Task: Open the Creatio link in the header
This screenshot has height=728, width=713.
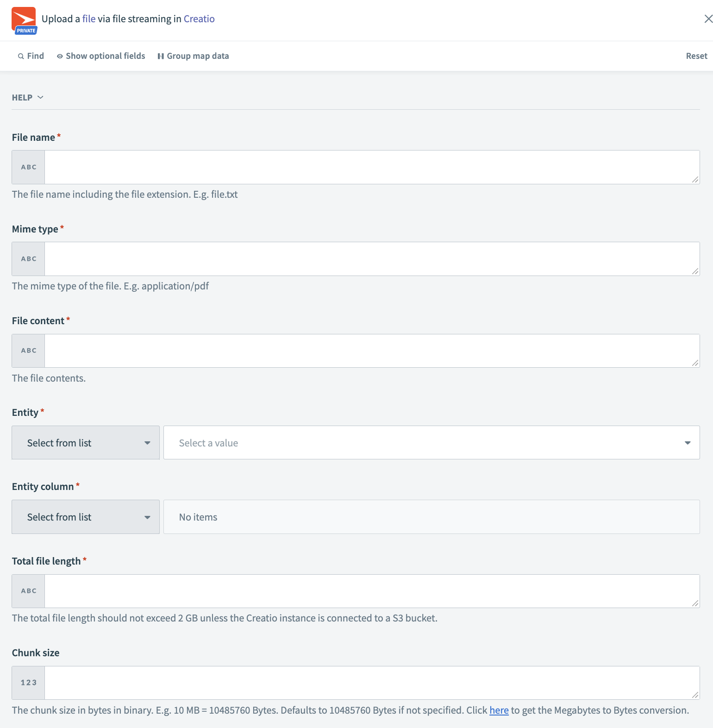Action: tap(199, 19)
